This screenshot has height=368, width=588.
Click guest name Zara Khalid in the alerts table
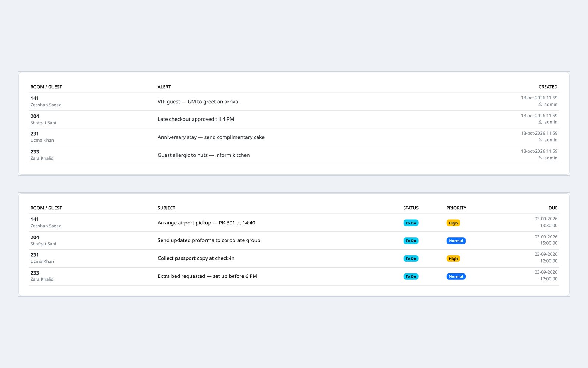tap(42, 158)
